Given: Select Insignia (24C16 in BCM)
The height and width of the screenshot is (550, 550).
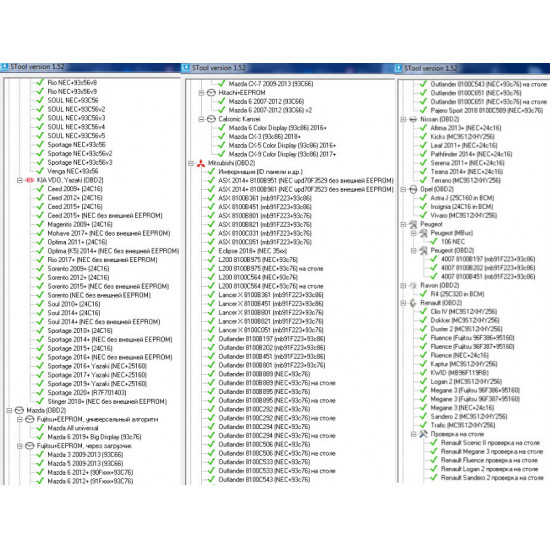Looking at the screenshot, I should pyautogui.click(x=462, y=207).
